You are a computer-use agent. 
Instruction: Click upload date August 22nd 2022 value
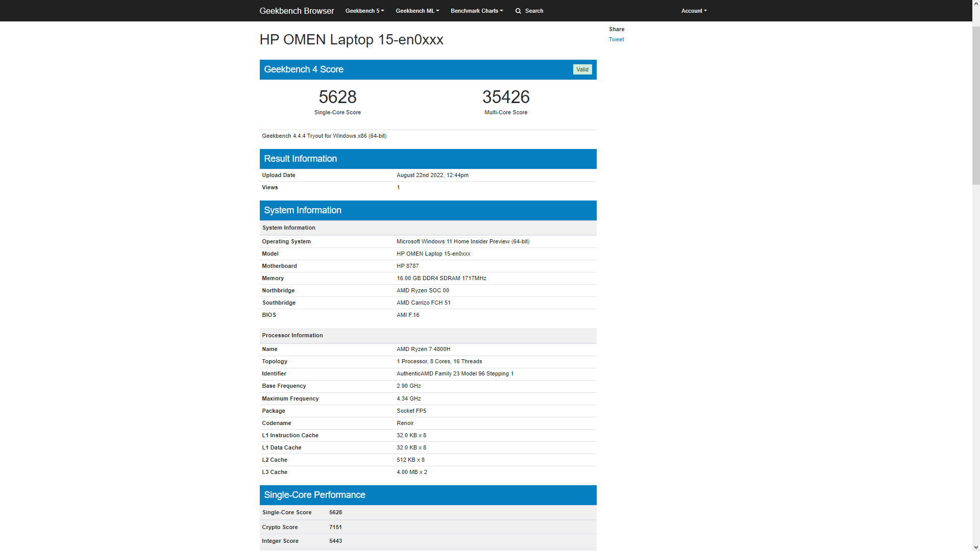coord(432,175)
